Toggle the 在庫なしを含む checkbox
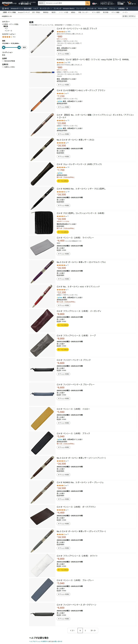The image size is (138, 644). (3, 67)
